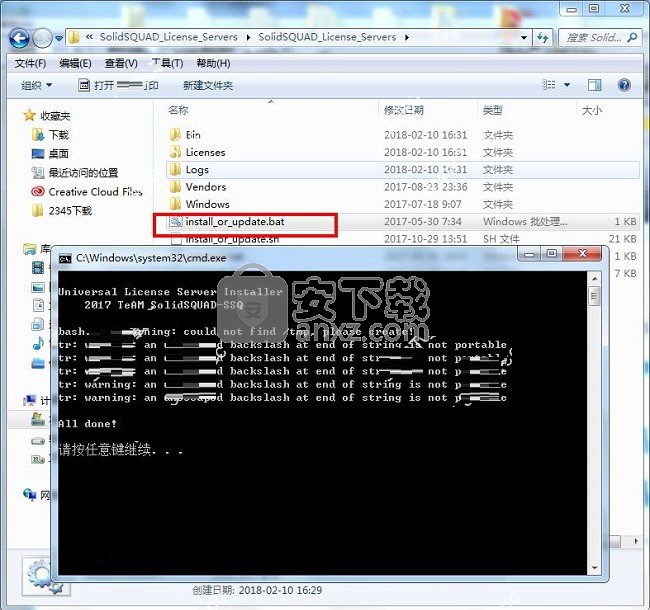Expand the address bar history dropdown arrow

tap(524, 38)
